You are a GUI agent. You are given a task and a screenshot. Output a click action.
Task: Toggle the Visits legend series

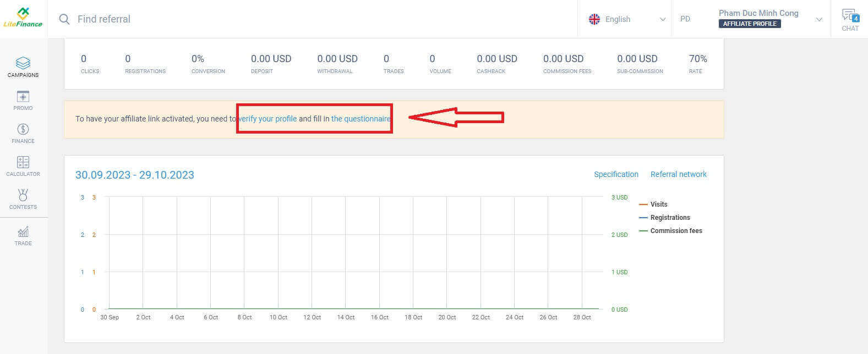658,204
